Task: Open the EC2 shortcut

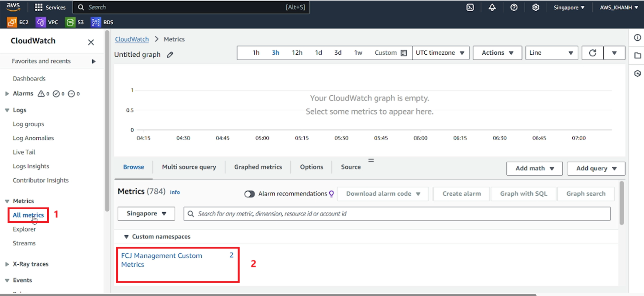Action: coord(18,22)
